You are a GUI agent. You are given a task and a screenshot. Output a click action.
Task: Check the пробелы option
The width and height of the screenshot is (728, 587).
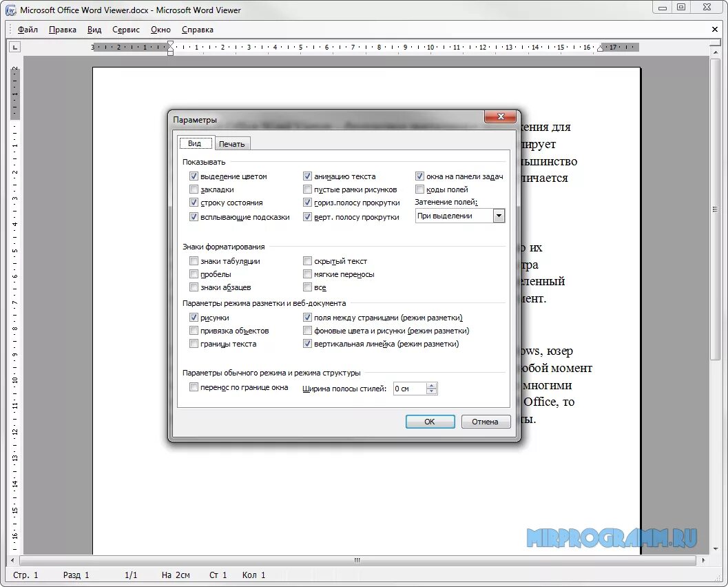point(194,274)
